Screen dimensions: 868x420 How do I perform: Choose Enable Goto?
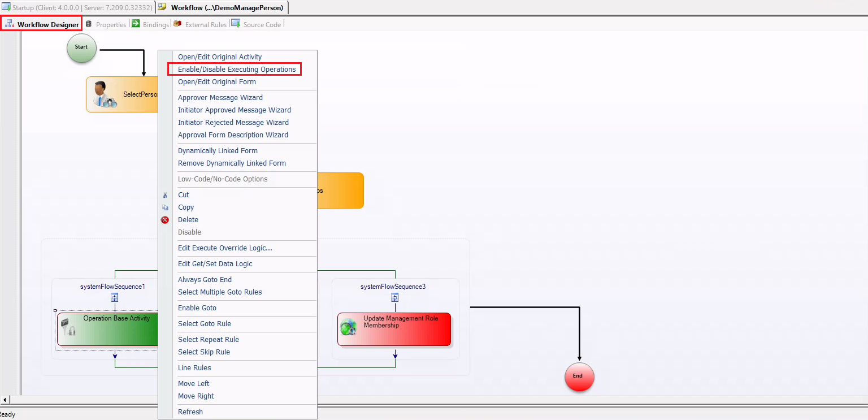pyautogui.click(x=197, y=308)
